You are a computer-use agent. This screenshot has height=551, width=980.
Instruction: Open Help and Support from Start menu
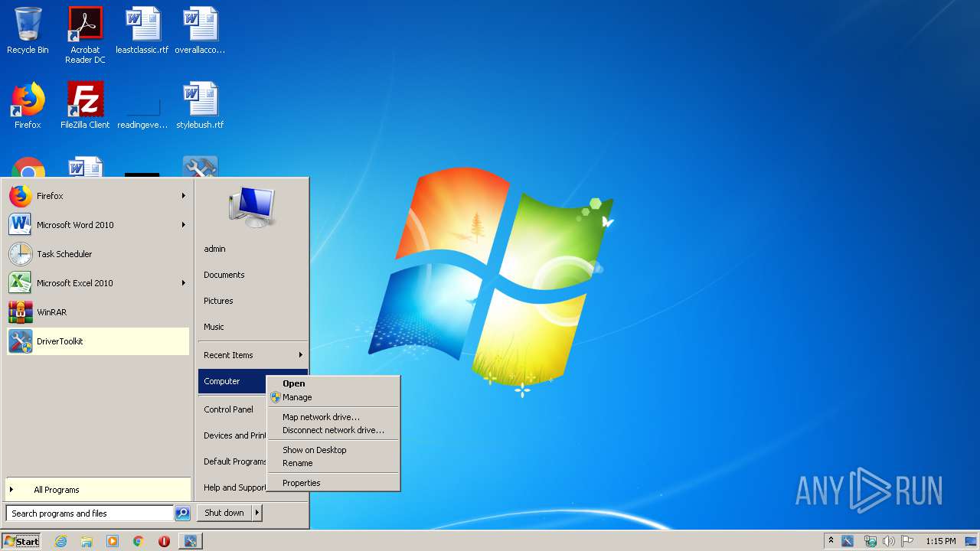(232, 487)
